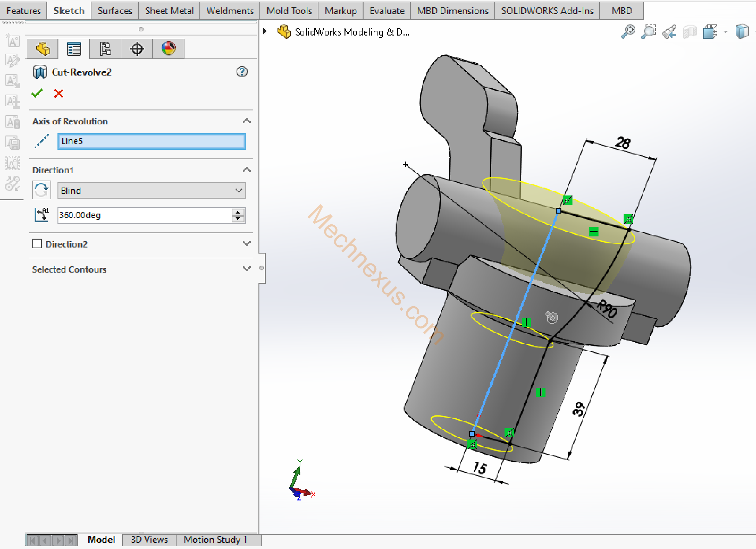Open the DimXpertManager crosshair tab
The width and height of the screenshot is (756, 549).
tap(137, 49)
